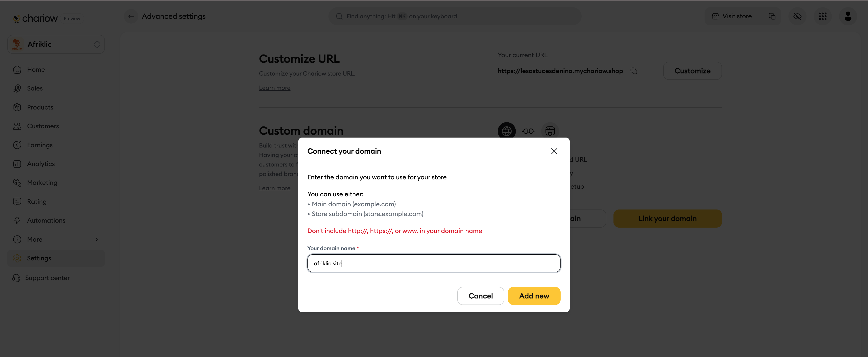Copy the current store URL
Screen dimensions: 868x357
[x=634, y=71]
